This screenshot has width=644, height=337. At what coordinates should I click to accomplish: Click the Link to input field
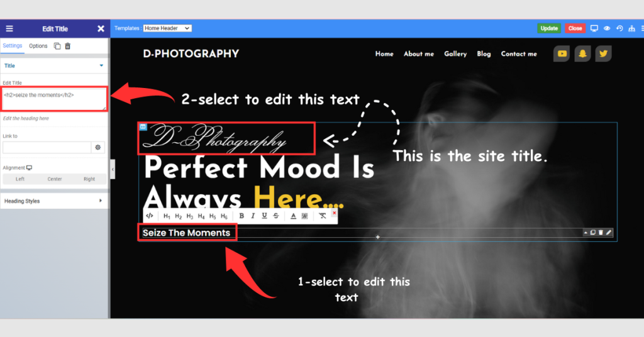[47, 147]
